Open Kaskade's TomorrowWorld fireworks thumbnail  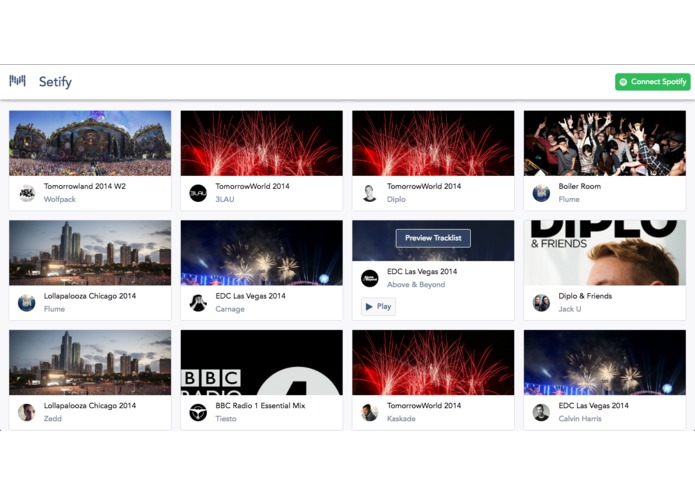pos(433,362)
